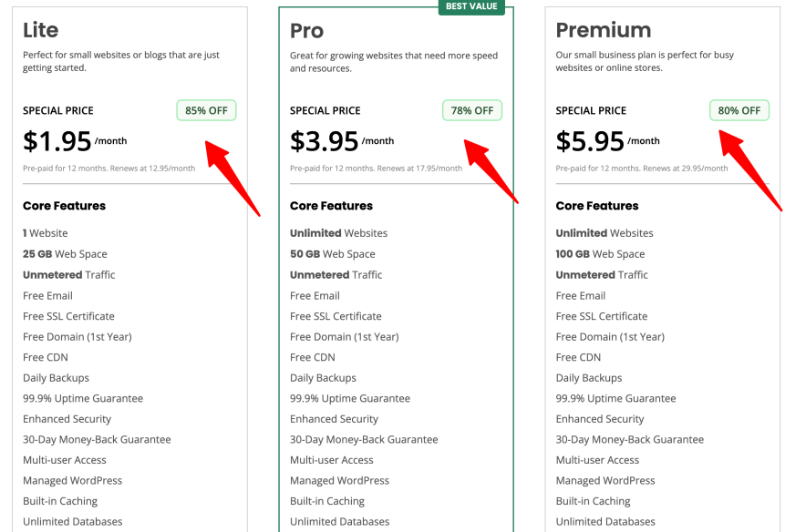
Task: Click the 85% OFF badge on Lite plan
Action: tap(206, 110)
